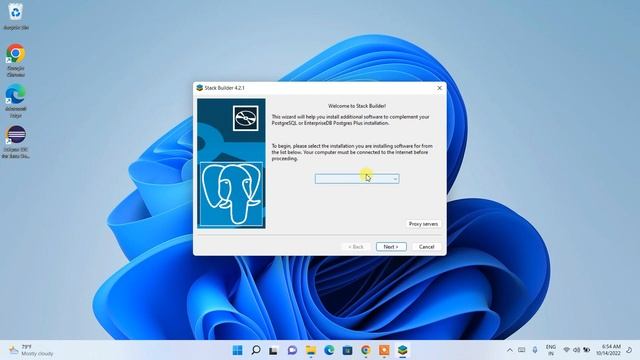Click the 'Welcome to Stack Builder!' heading
The width and height of the screenshot is (640, 360).
tap(357, 106)
